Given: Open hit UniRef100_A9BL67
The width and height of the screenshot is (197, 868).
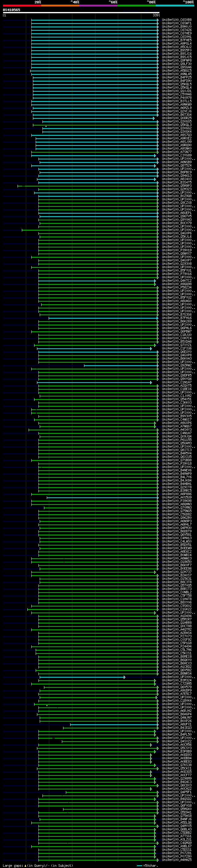Looking at the screenshot, I should [x=177, y=846].
